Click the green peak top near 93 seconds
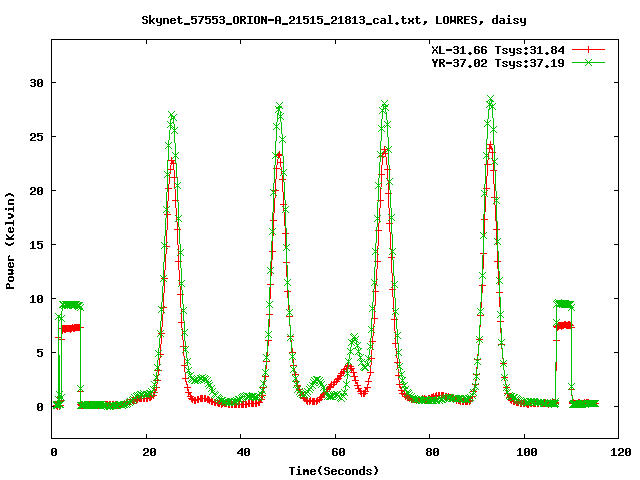 (x=491, y=99)
